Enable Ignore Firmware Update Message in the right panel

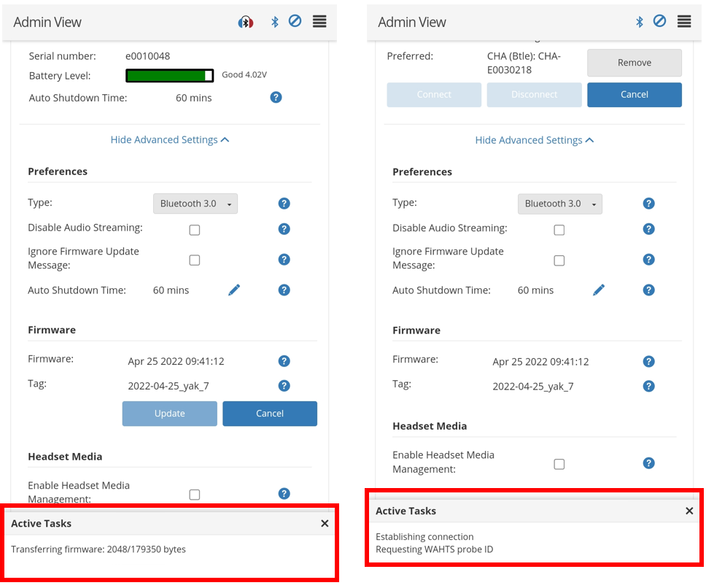(559, 260)
